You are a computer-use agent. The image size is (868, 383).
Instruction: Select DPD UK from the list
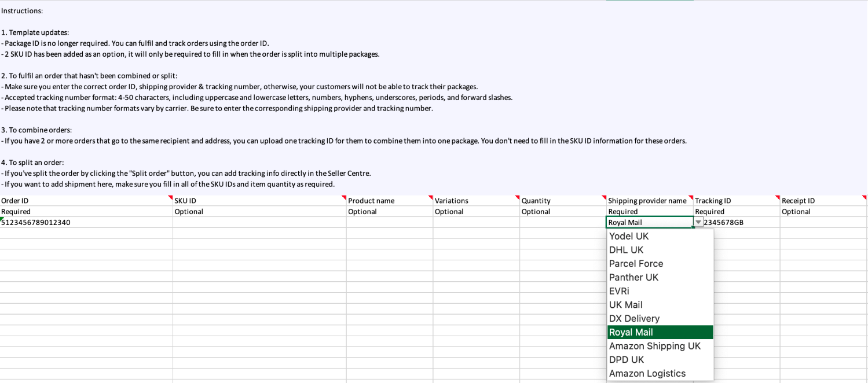pyautogui.click(x=660, y=359)
